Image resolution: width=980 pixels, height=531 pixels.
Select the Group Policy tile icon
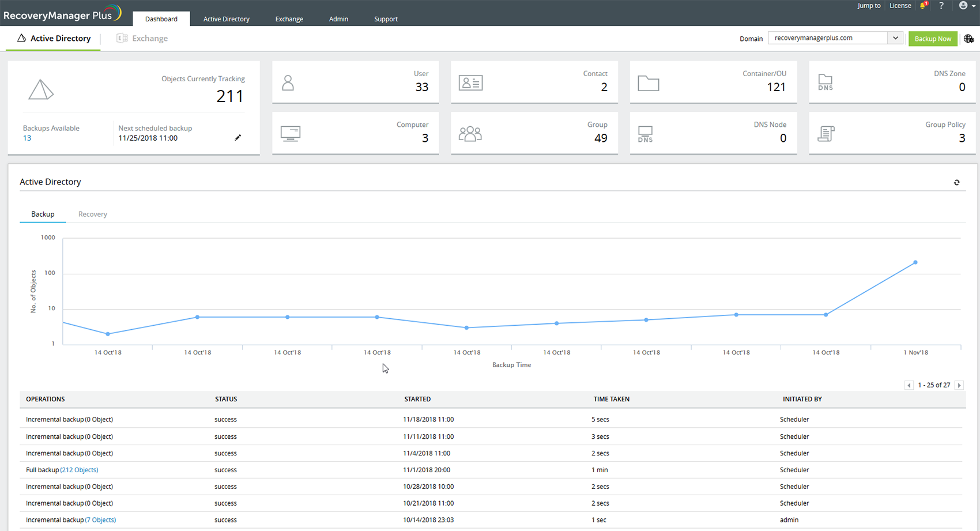coord(826,134)
